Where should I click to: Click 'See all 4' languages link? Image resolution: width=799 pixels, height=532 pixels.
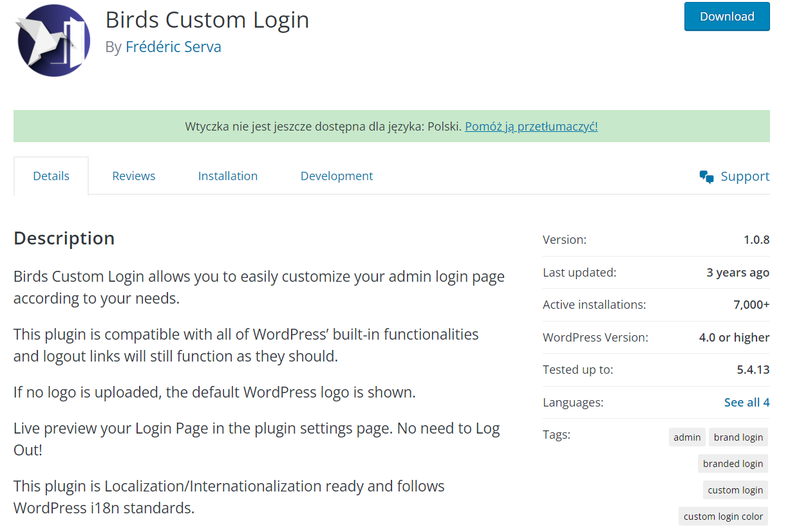tap(747, 402)
